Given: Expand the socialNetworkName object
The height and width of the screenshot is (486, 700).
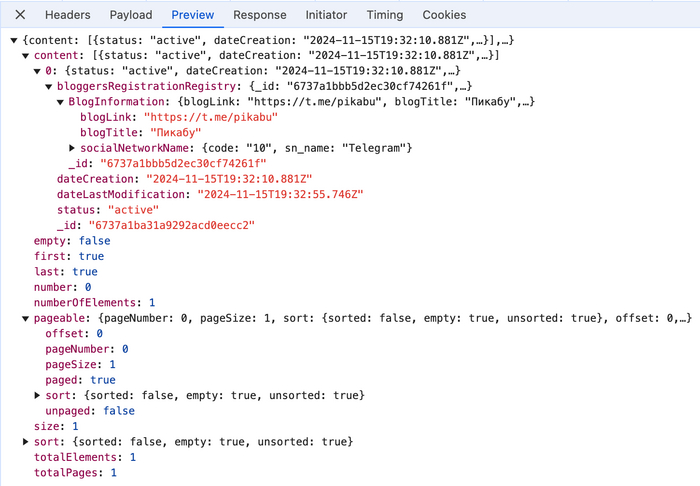Looking at the screenshot, I should pyautogui.click(x=72, y=148).
